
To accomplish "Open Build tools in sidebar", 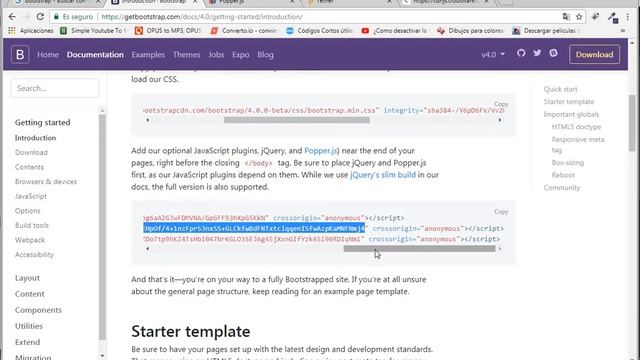I will pyautogui.click(x=31, y=225).
